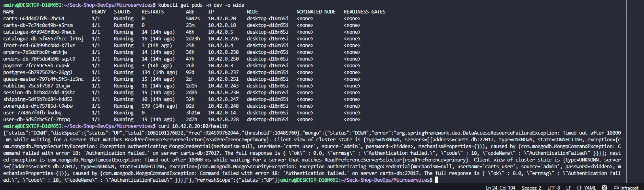Click the NAME column header in output
The image size is (644, 190).
click(x=9, y=12)
